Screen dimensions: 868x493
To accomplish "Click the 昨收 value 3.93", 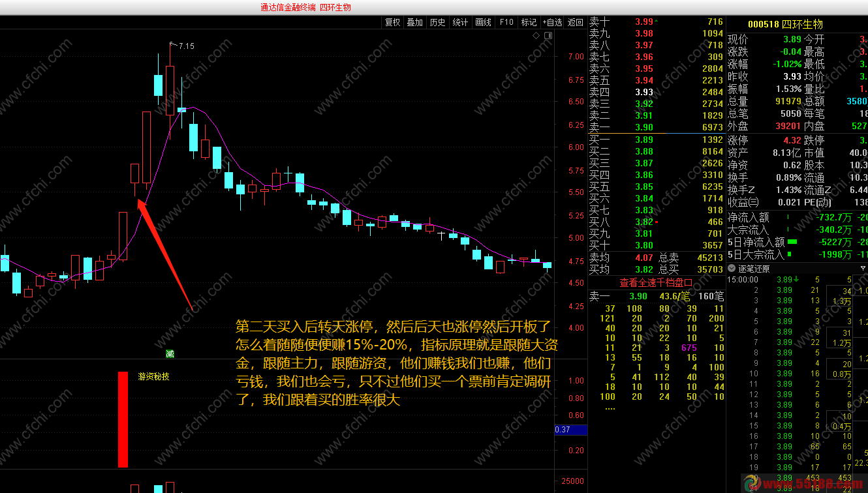I will pyautogui.click(x=792, y=76).
